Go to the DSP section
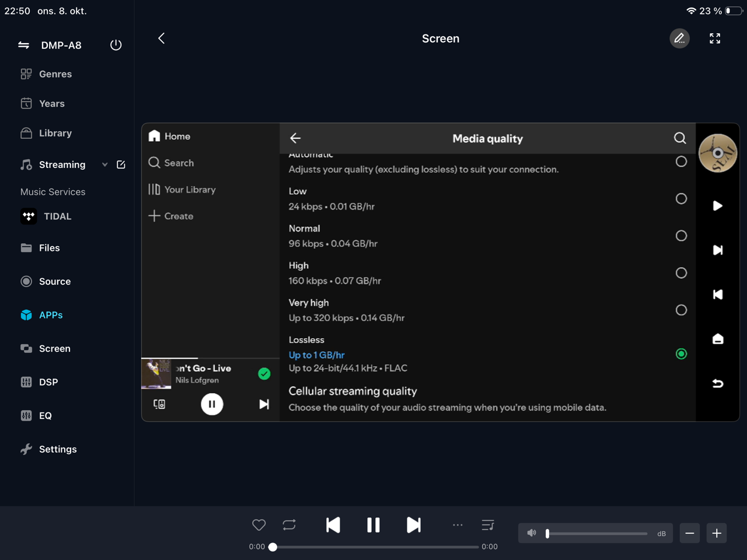This screenshot has height=560, width=747. pyautogui.click(x=48, y=382)
